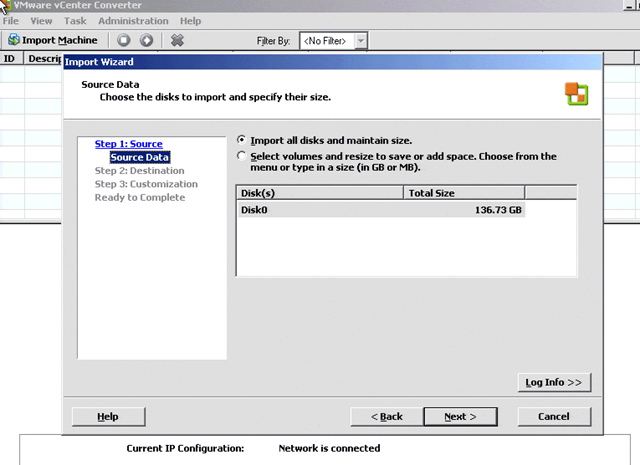The image size is (640, 465).
Task: Click the Import Machine toolbar button
Action: click(x=53, y=40)
